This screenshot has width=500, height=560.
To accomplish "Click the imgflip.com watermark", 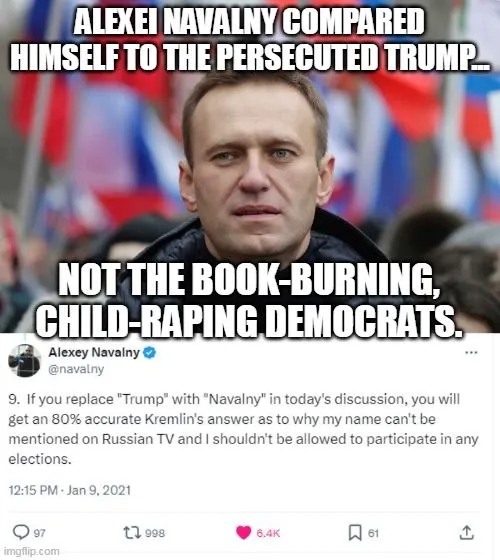I will 31,551.
